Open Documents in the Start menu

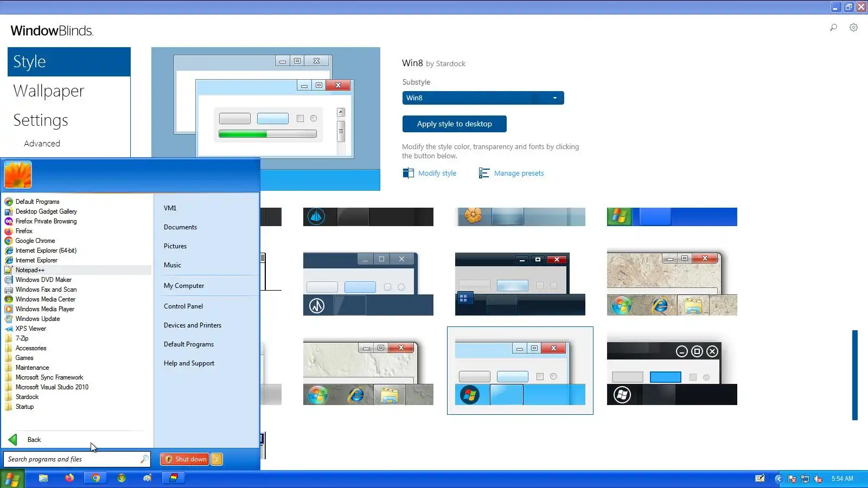(x=180, y=227)
